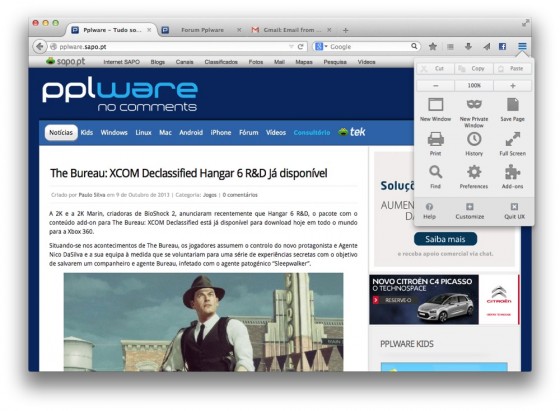Screen dimensions: 560x411
Task: Open Canais in the SAPO bar
Action: [184, 62]
